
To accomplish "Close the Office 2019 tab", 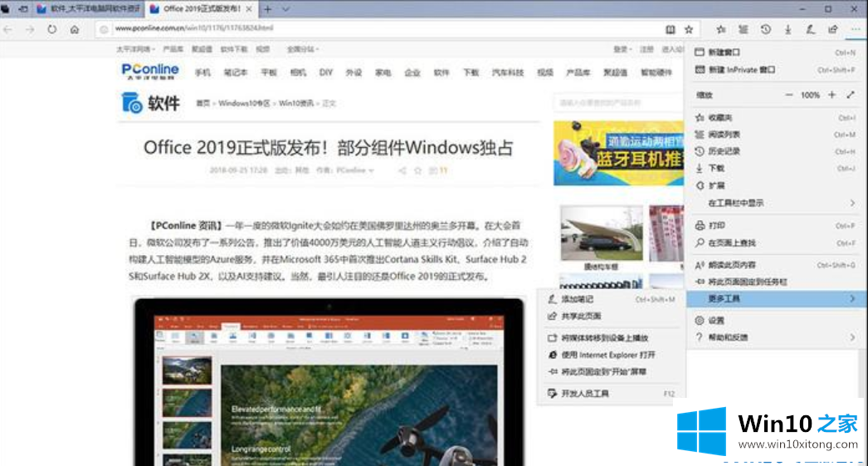I will coord(249,9).
